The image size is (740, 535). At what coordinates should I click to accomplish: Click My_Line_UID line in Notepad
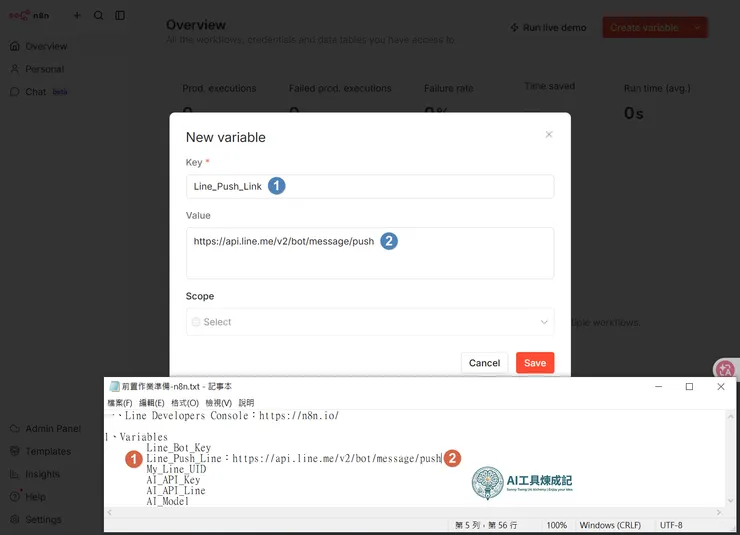[x=176, y=469]
